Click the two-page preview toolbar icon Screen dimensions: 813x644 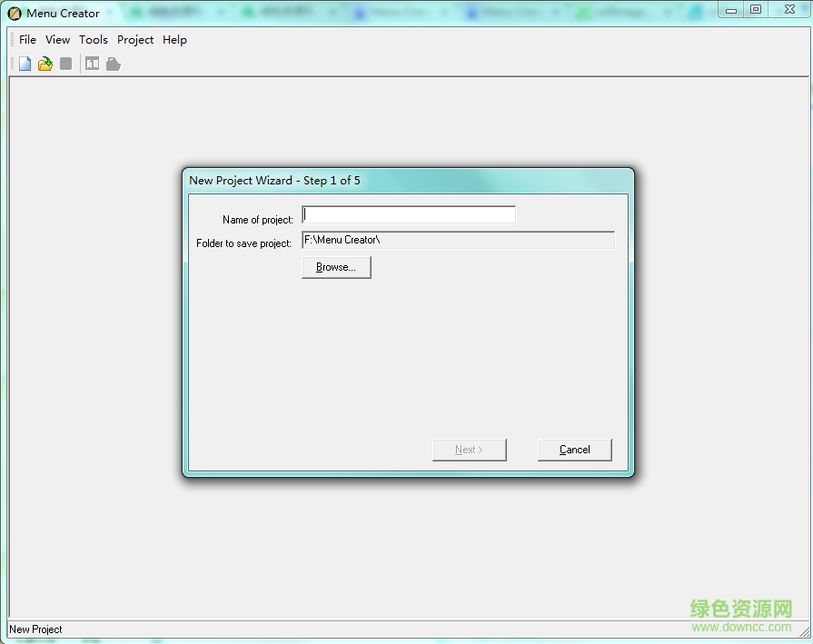pos(92,64)
